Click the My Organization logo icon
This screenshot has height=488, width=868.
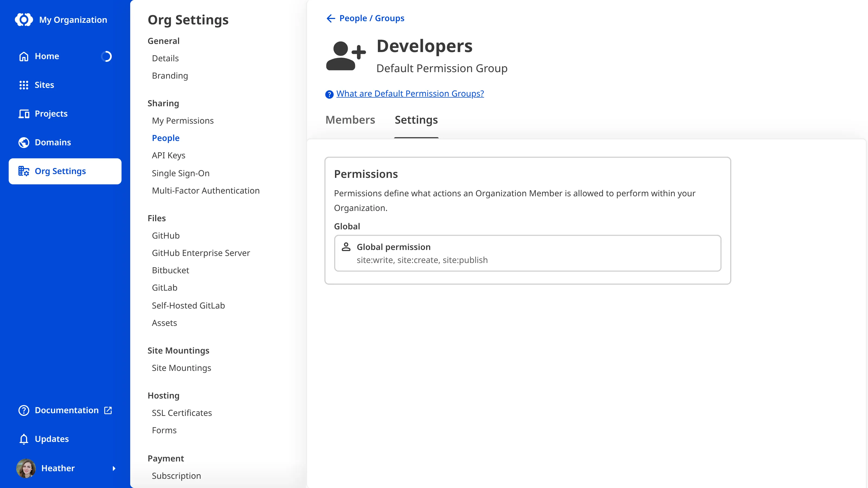pyautogui.click(x=24, y=20)
